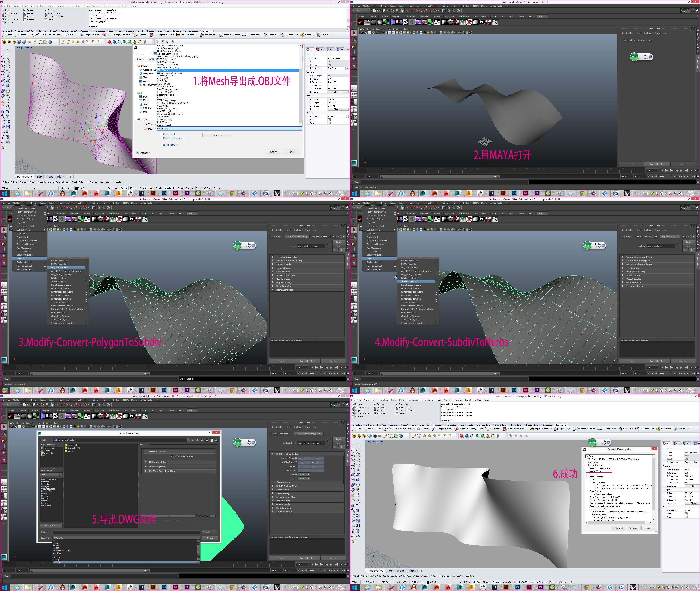Click the Gumball icon in meshtonurbs Rhino toolbar
The width and height of the screenshot is (700, 591).
(3, 35)
